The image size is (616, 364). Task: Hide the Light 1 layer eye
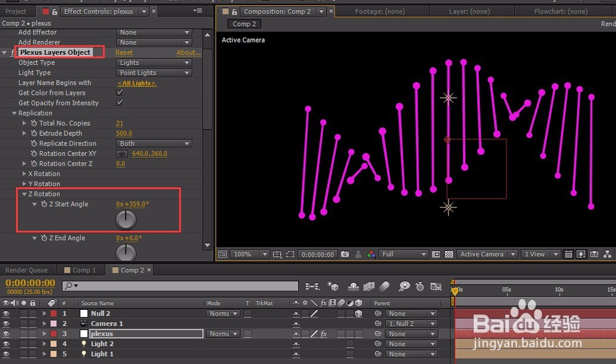click(6, 354)
